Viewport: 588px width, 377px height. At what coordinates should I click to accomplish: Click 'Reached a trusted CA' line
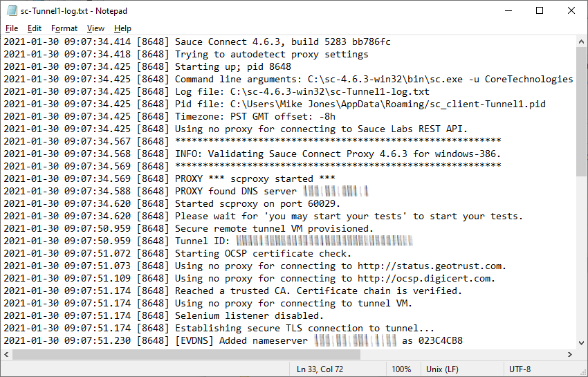[x=233, y=291]
